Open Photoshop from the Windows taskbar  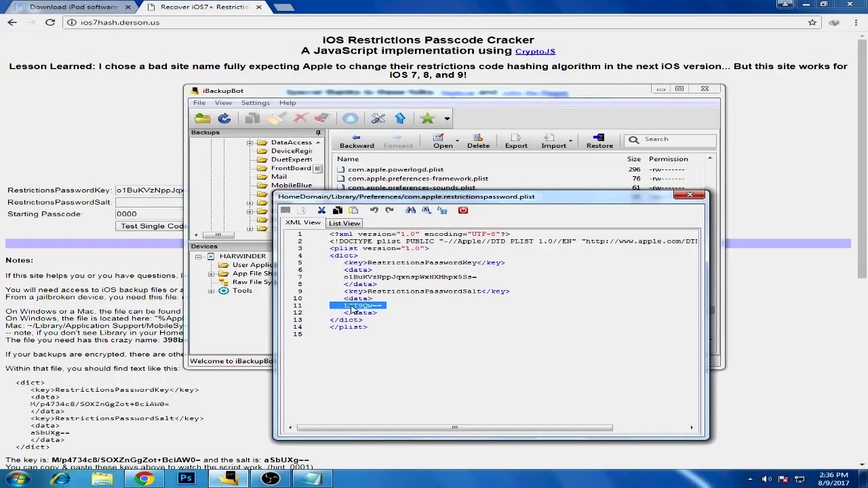point(186,479)
